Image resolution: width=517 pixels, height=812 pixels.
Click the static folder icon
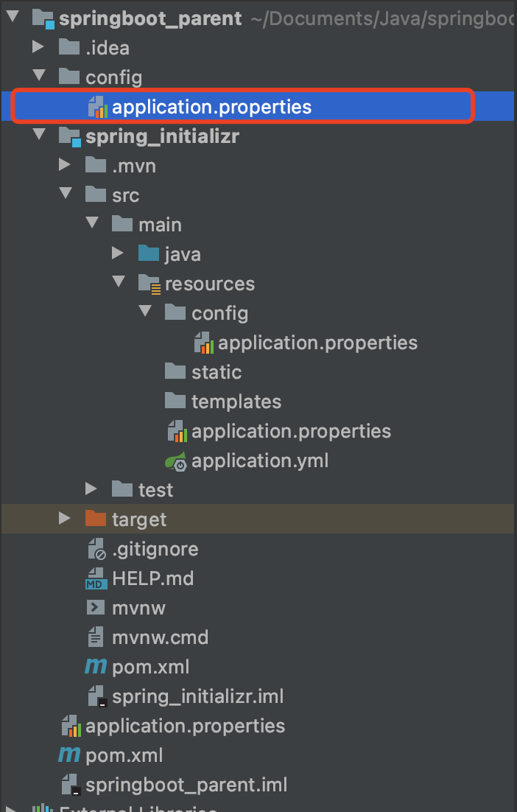(x=175, y=371)
